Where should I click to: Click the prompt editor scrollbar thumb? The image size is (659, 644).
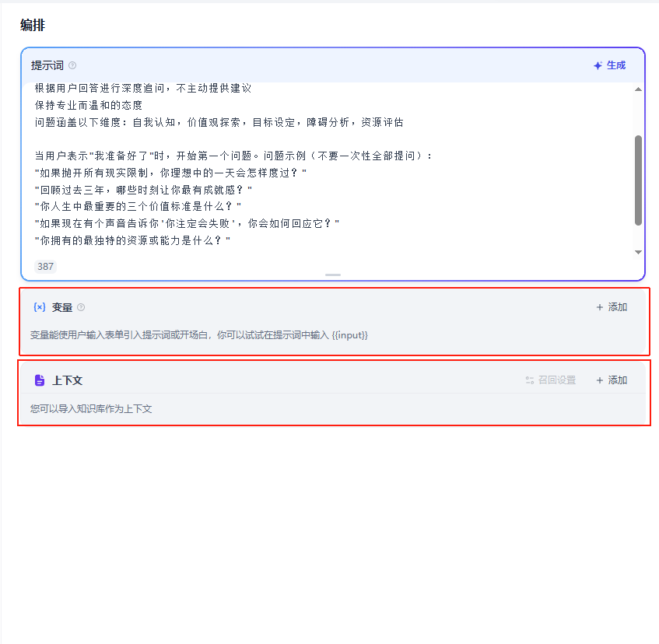(x=638, y=180)
